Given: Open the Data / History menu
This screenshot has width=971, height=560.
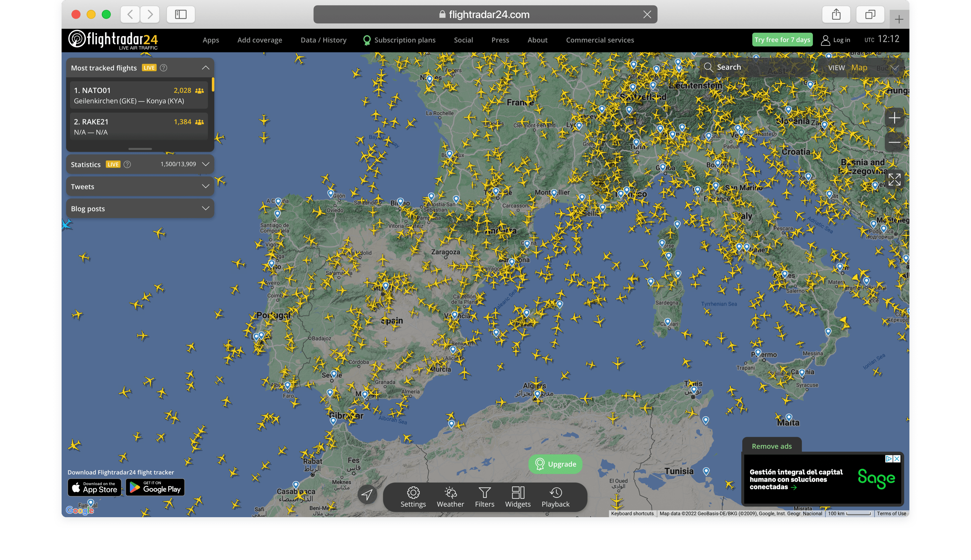Looking at the screenshot, I should pyautogui.click(x=323, y=40).
